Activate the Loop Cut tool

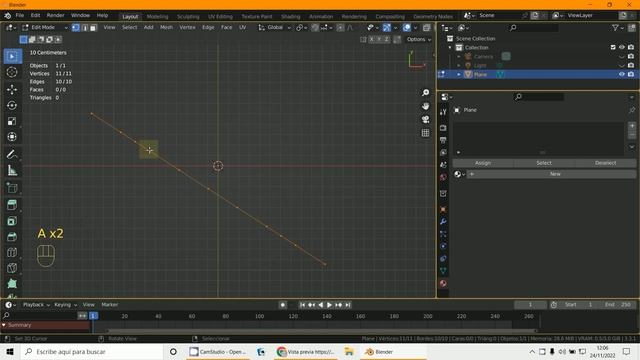[x=12, y=252]
